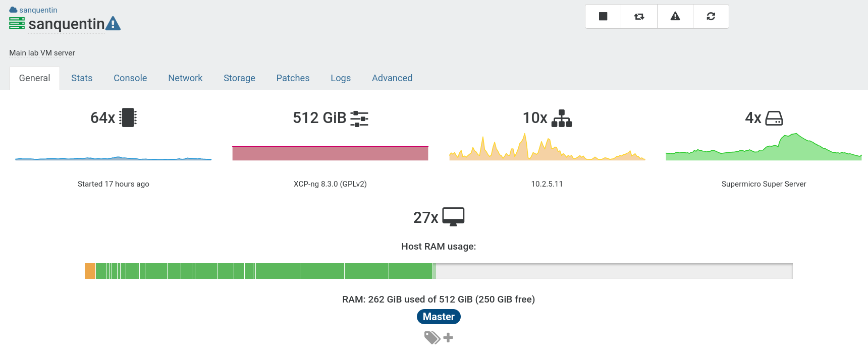Click the orange segment of RAM usage bar

[90, 271]
